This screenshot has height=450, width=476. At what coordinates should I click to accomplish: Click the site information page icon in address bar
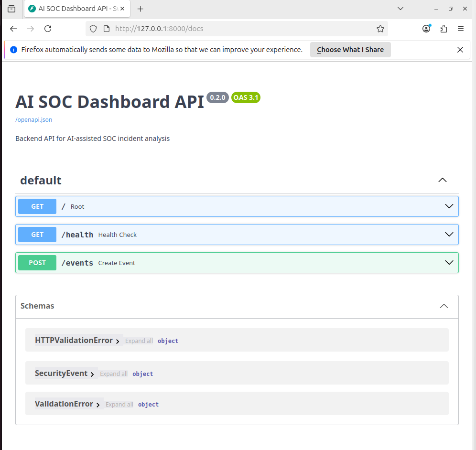tap(107, 29)
